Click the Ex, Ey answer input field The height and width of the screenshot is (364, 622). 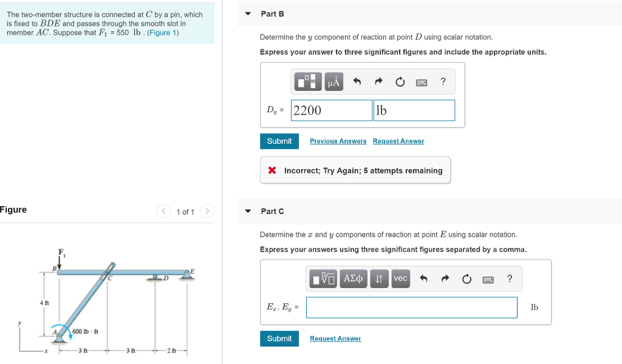(412, 308)
